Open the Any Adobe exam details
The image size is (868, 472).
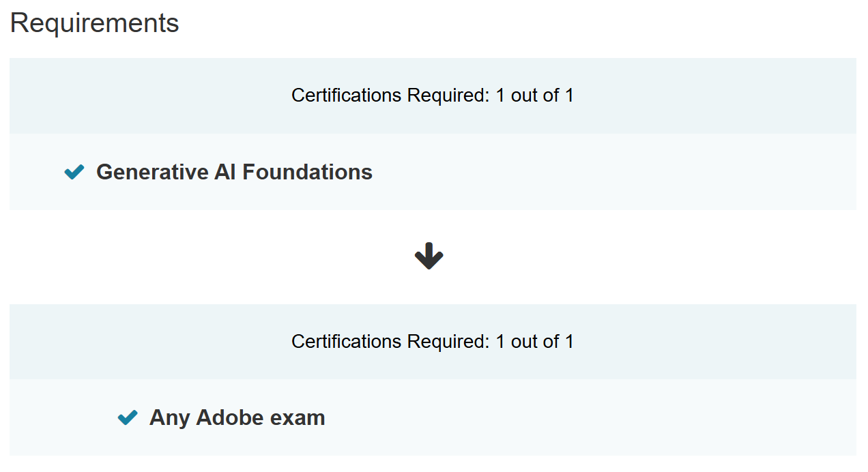pos(236,417)
